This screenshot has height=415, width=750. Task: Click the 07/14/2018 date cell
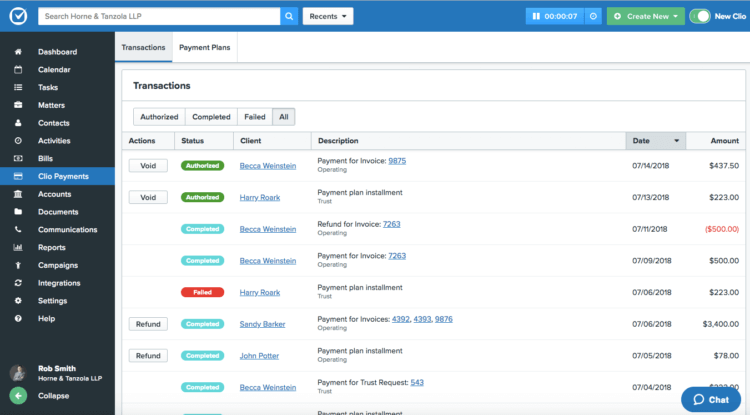(x=651, y=165)
